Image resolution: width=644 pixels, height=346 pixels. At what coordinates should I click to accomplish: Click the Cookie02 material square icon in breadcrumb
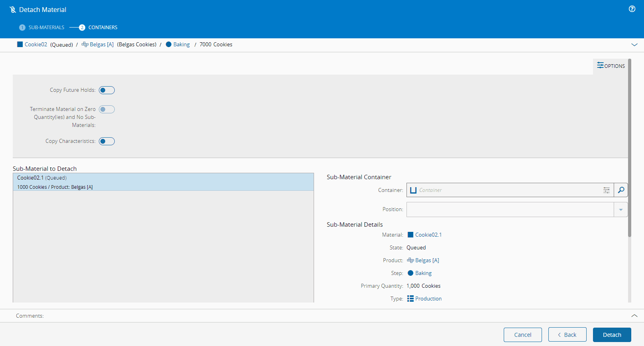(x=20, y=44)
